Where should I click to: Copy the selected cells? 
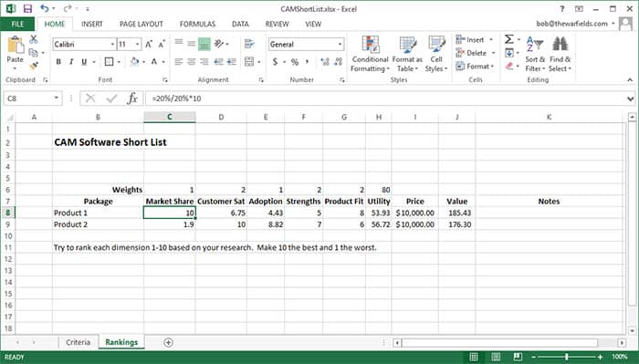tap(34, 53)
